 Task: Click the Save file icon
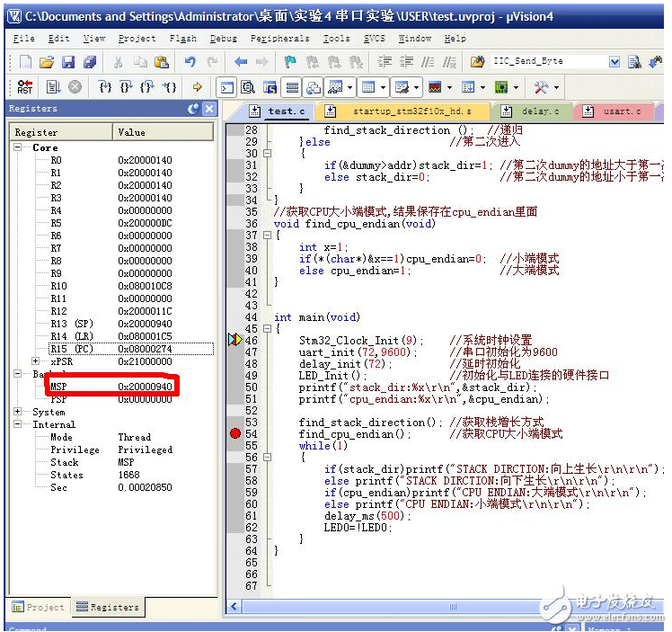tap(68, 62)
